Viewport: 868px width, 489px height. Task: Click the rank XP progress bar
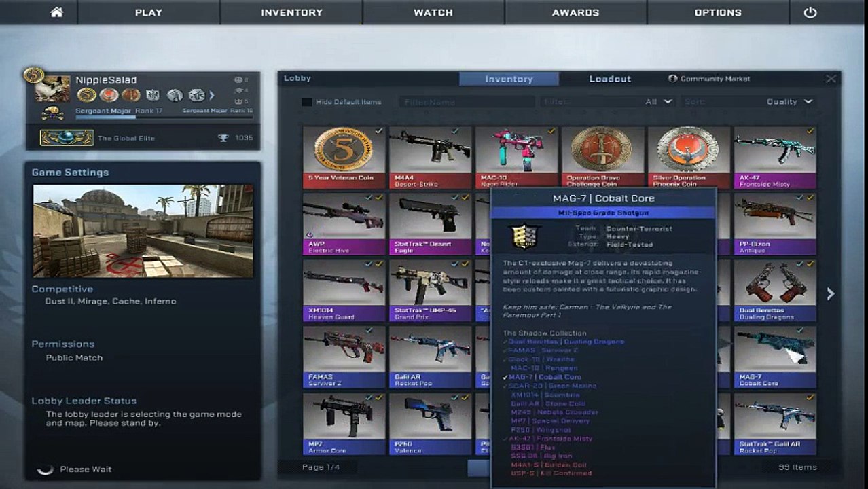click(163, 117)
